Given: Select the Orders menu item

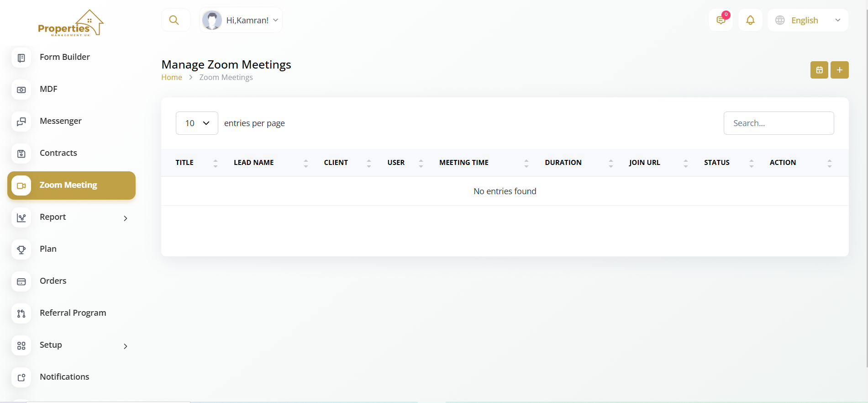Looking at the screenshot, I should coord(53,281).
